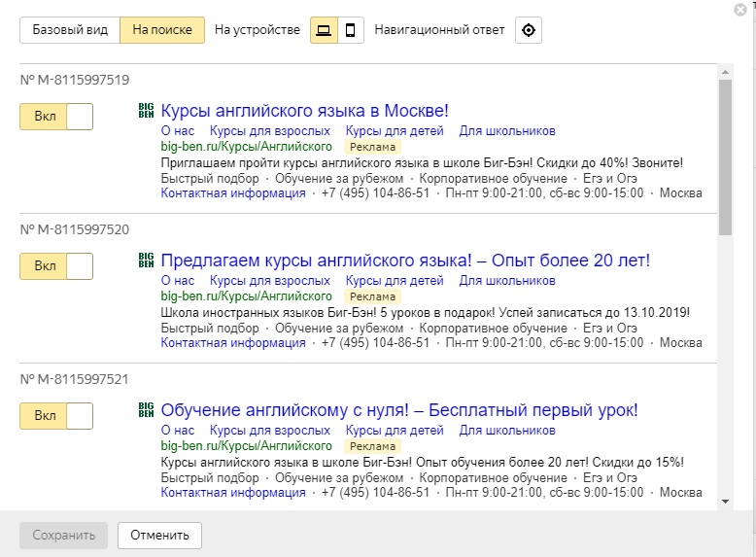The width and height of the screenshot is (756, 557).
Task: Click Big Ben favicon of second ad
Action: tap(146, 260)
